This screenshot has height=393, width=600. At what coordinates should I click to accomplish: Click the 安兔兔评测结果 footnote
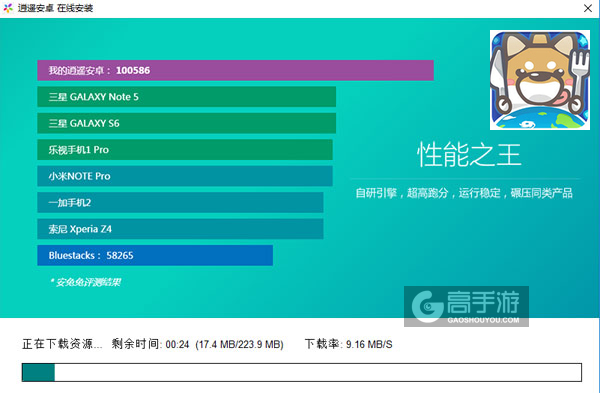click(85, 282)
